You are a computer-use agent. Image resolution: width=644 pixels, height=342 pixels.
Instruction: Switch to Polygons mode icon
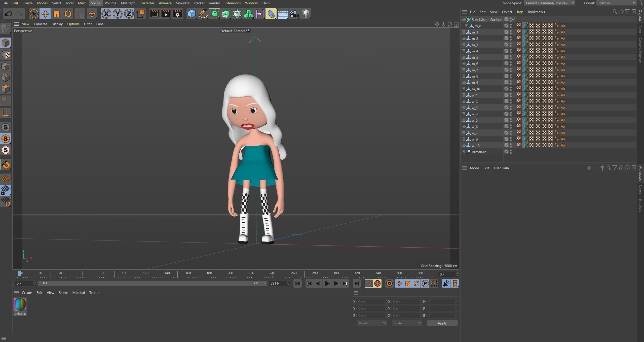[6, 89]
